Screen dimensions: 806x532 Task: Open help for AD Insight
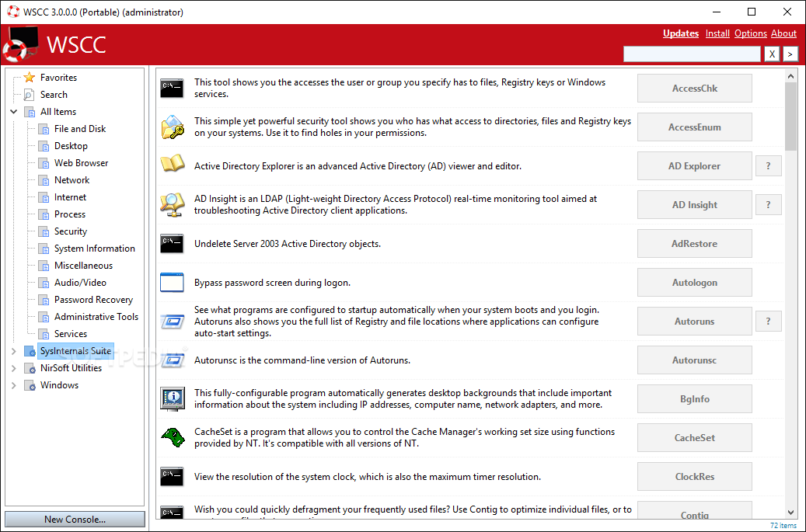(x=769, y=205)
